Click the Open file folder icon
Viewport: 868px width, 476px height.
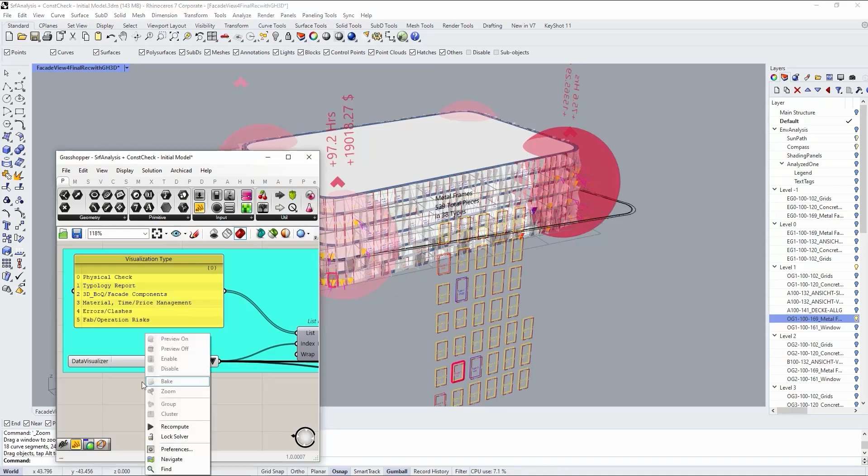tap(22, 37)
